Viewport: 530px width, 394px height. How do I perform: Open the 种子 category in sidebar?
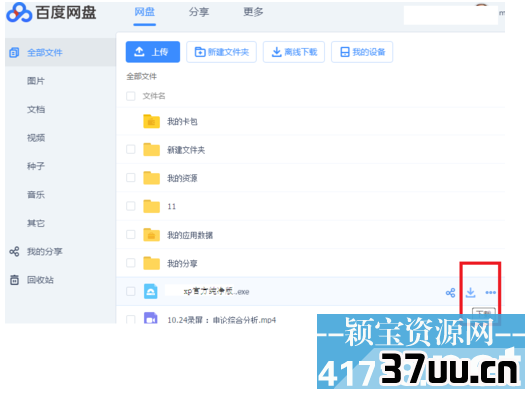tap(36, 166)
